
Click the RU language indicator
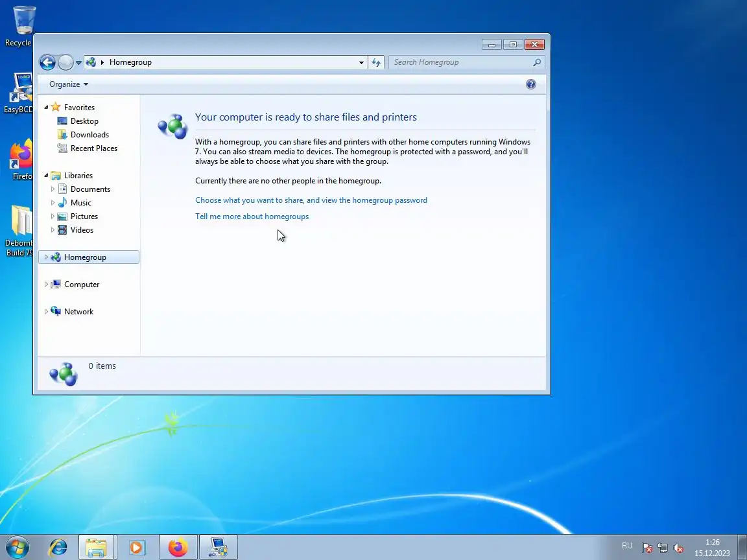tap(627, 546)
